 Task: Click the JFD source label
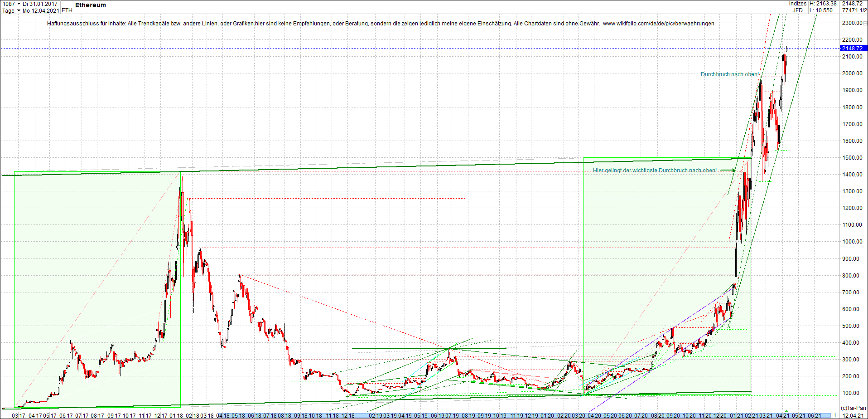click(x=798, y=10)
